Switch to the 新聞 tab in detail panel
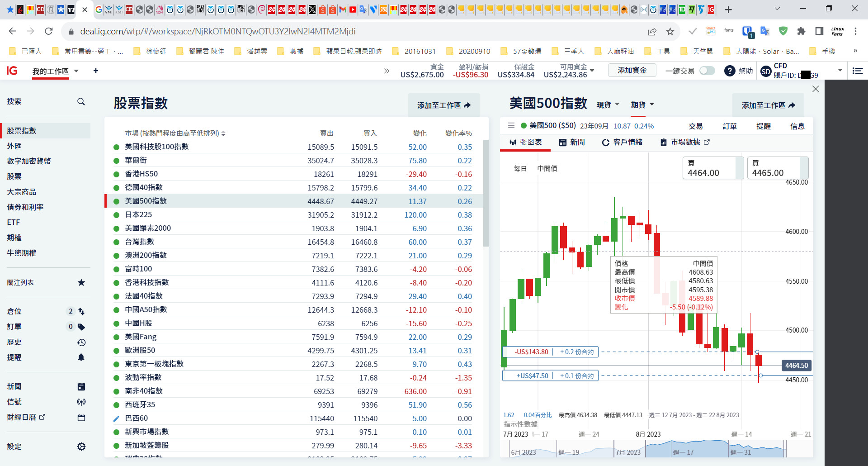The height and width of the screenshot is (466, 868). (x=572, y=143)
